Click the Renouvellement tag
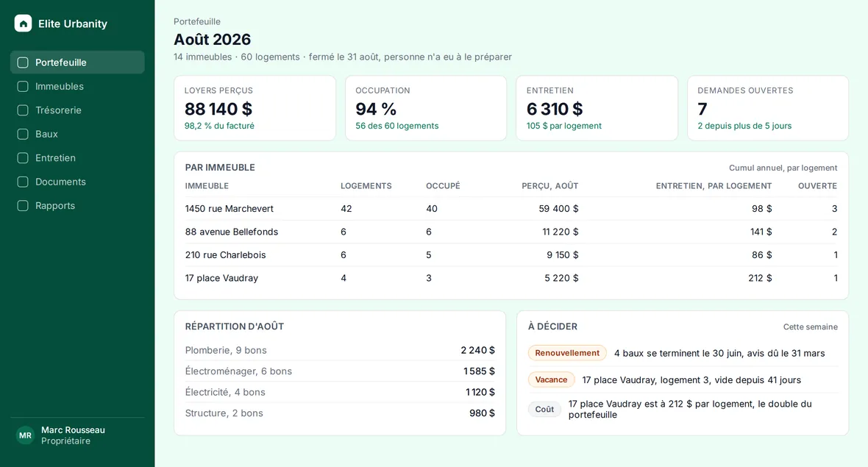Screen dimensions: 868x467 coord(567,353)
